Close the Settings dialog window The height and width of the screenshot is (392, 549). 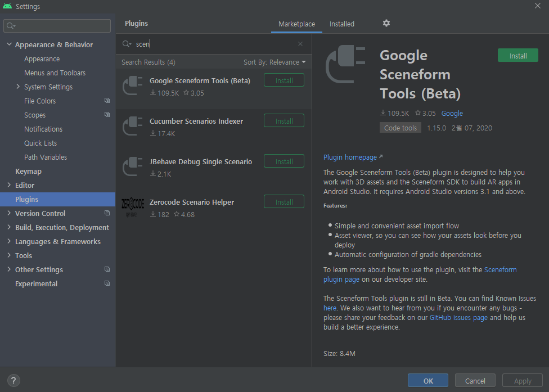[x=537, y=6]
